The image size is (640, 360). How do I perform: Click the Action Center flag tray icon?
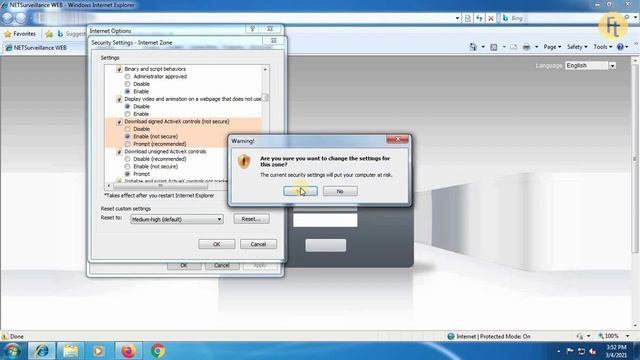(x=570, y=351)
